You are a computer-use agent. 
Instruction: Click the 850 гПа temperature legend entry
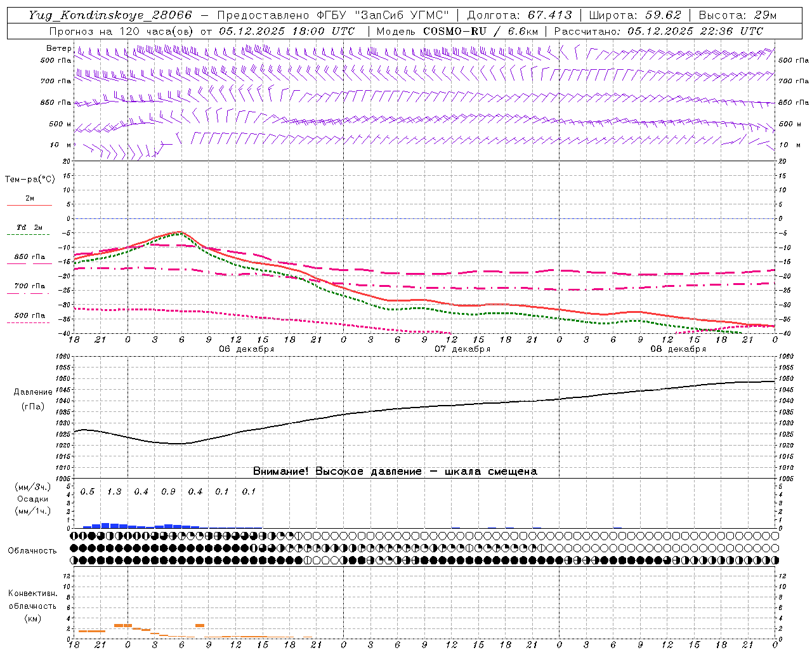pyautogui.click(x=29, y=258)
